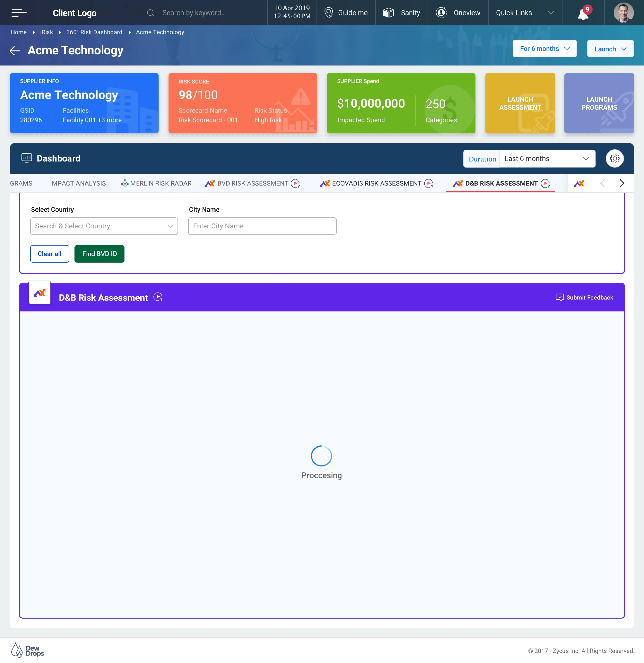This screenshot has height=663, width=644.
Task: Click the Enter City Name field
Action: pyautogui.click(x=262, y=226)
